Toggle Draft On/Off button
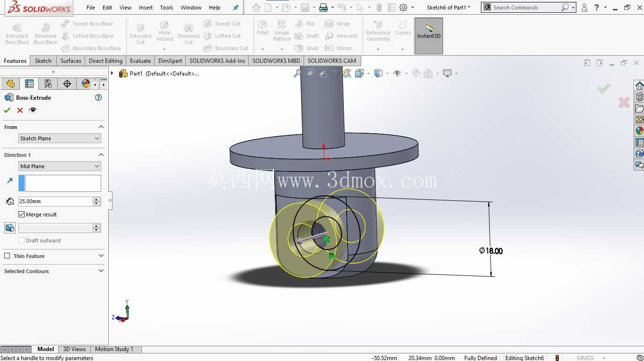 (x=9, y=228)
